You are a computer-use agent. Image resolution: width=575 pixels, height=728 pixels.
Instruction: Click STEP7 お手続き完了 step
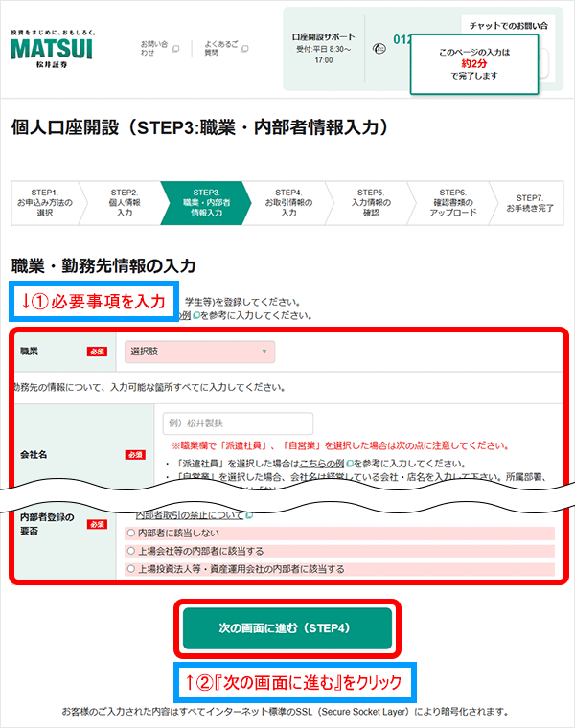pos(530,203)
